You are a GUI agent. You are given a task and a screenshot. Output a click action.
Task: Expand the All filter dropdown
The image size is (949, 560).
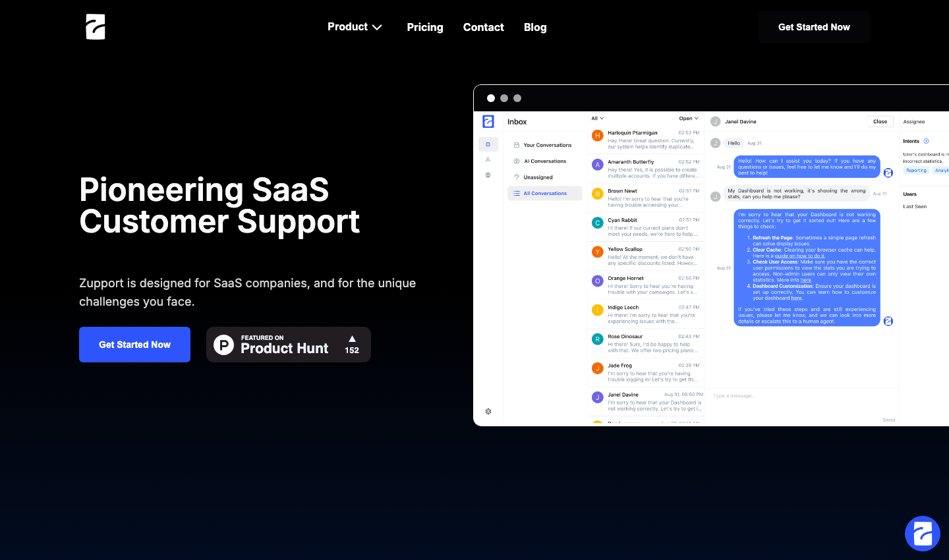click(597, 119)
